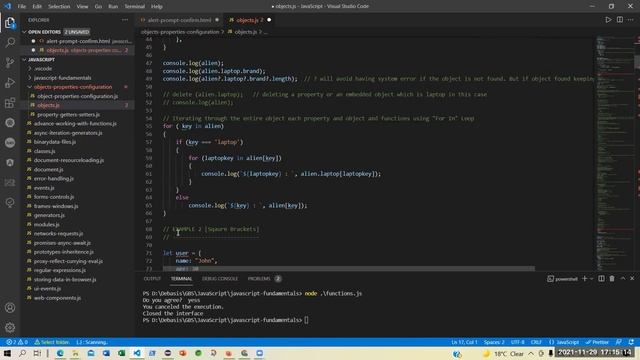Open generators.js in the file tree
This screenshot has height=360, width=640.
(x=49, y=215)
